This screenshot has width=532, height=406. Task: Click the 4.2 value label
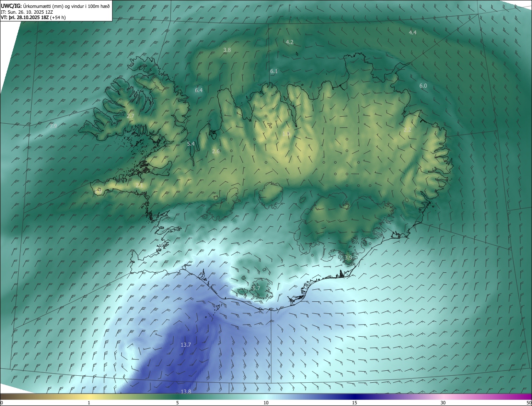290,42
